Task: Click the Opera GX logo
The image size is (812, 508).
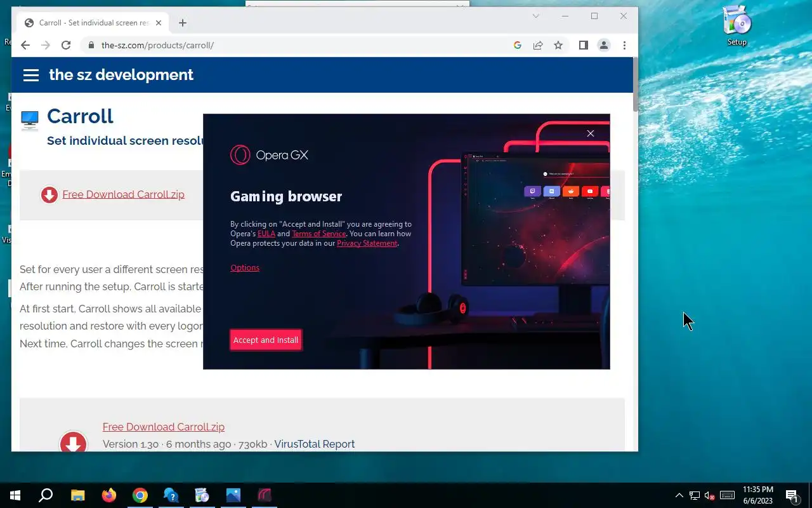Action: tap(269, 155)
